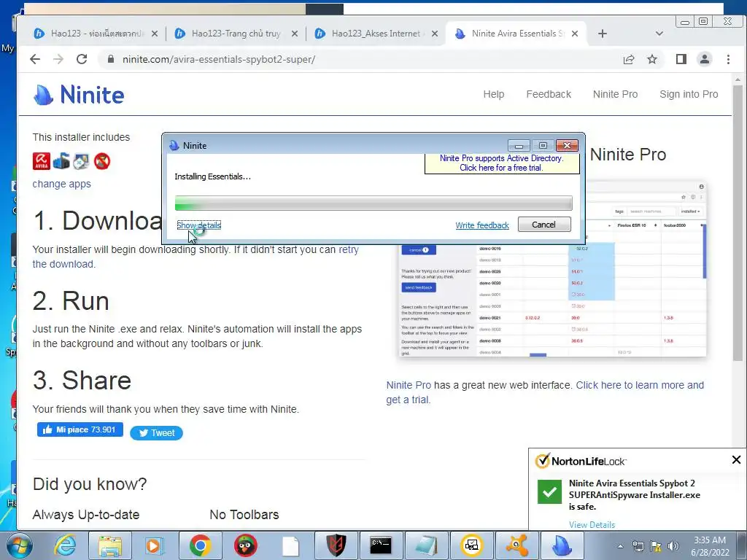
Task: Open File Explorer from the taskbar
Action: (110, 545)
